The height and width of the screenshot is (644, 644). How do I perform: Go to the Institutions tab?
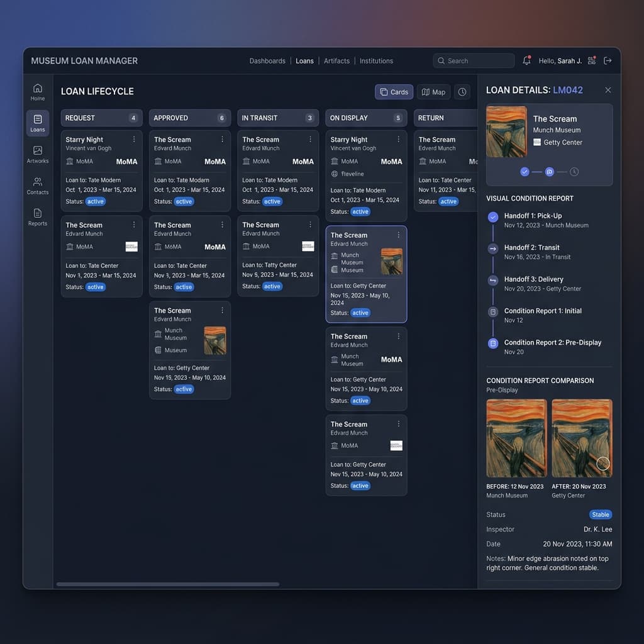click(376, 61)
